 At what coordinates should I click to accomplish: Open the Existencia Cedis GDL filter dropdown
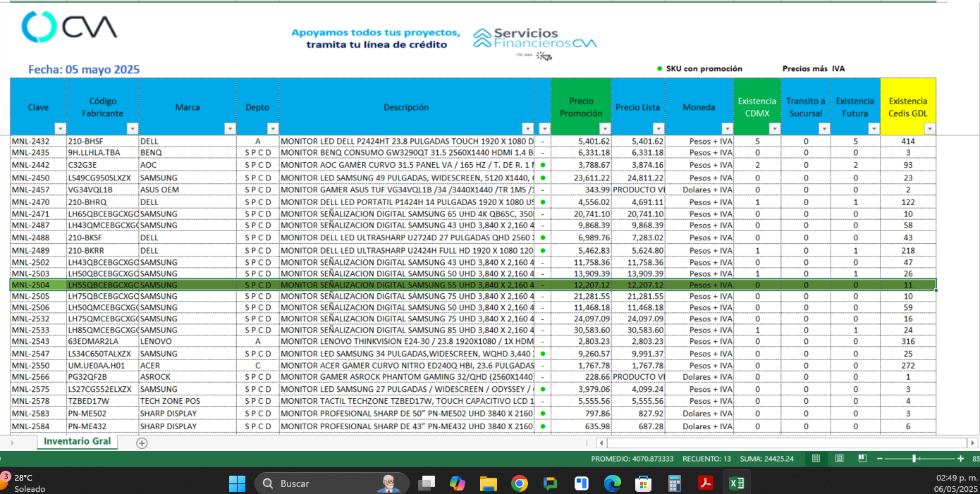(930, 129)
